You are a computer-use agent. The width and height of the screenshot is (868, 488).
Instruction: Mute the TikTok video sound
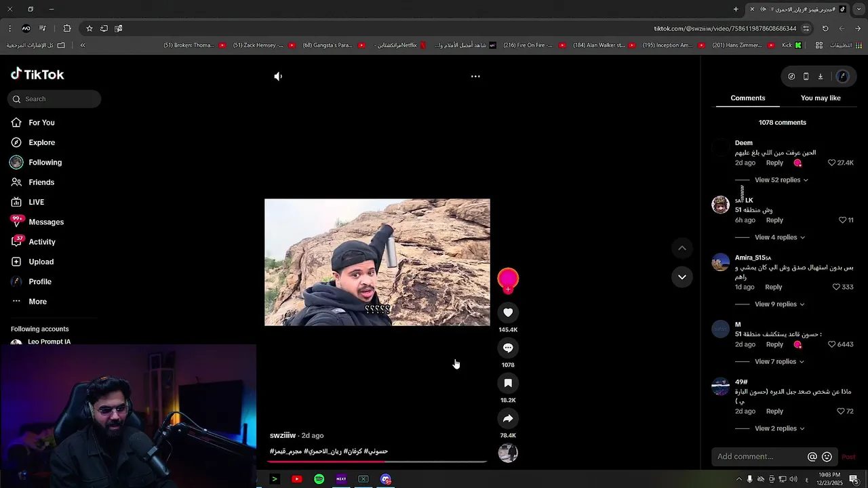pos(278,77)
